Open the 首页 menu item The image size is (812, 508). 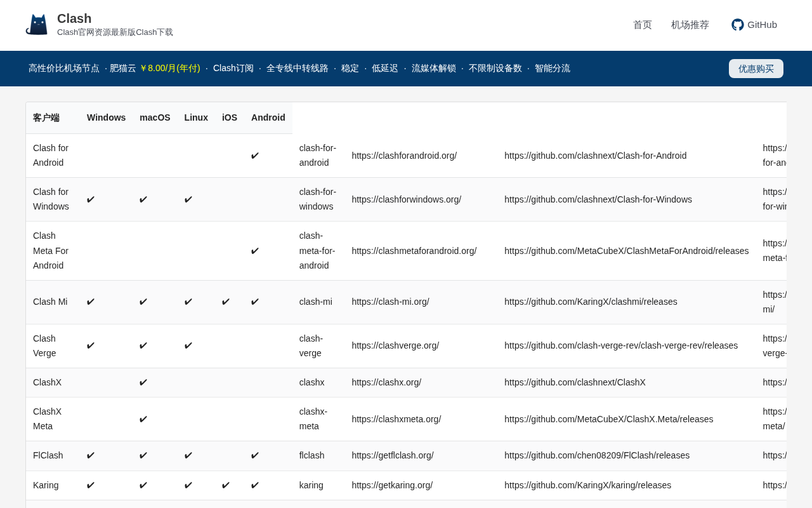642,25
